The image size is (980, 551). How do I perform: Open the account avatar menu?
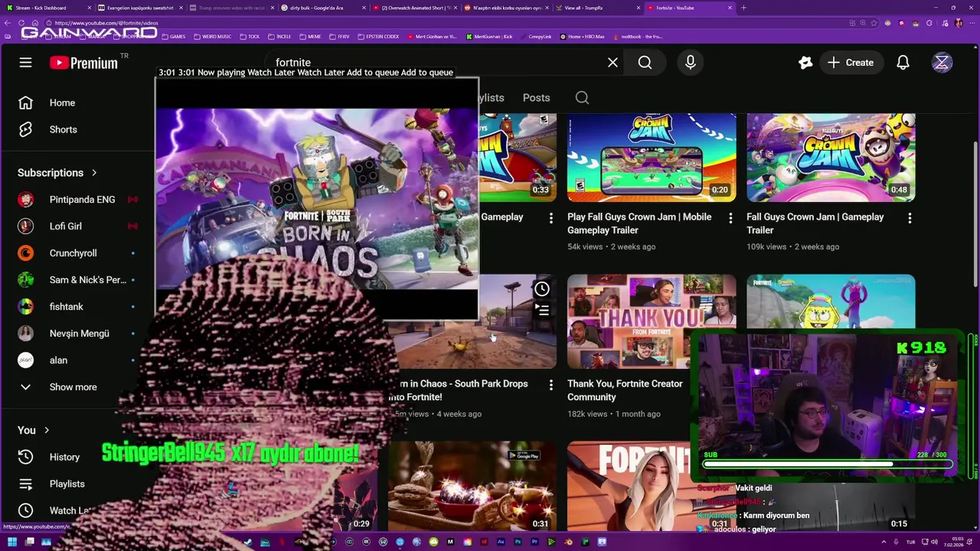942,63
